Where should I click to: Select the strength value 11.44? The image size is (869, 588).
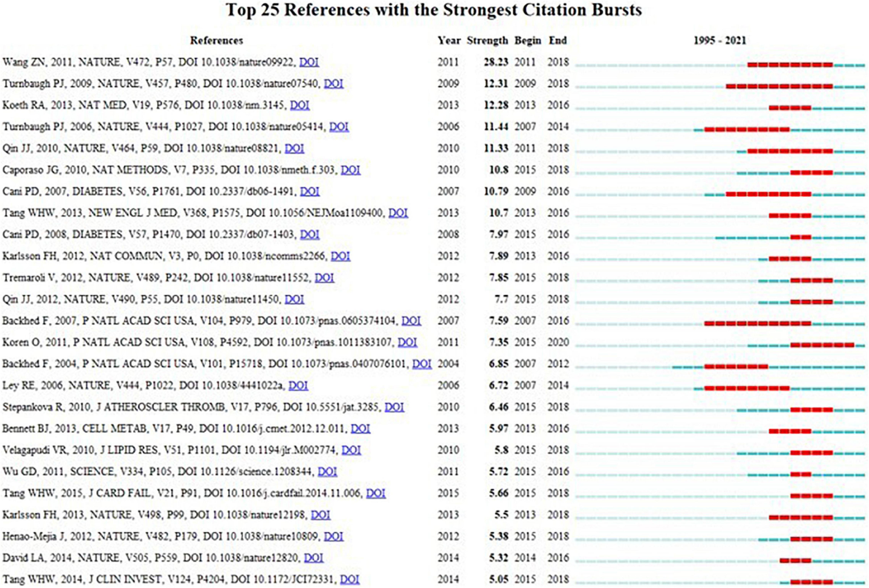click(496, 127)
